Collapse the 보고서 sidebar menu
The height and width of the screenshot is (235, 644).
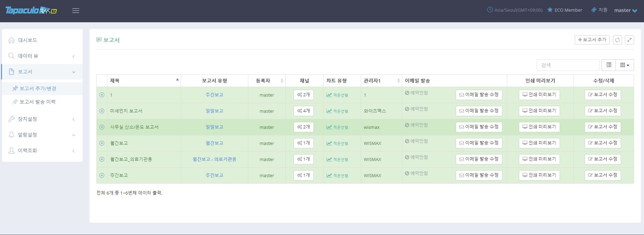coord(42,72)
